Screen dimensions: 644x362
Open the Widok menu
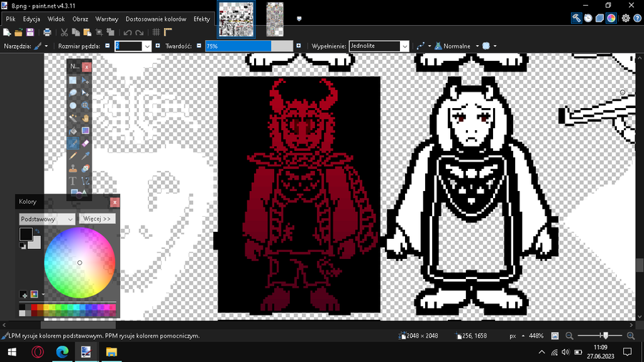click(56, 19)
